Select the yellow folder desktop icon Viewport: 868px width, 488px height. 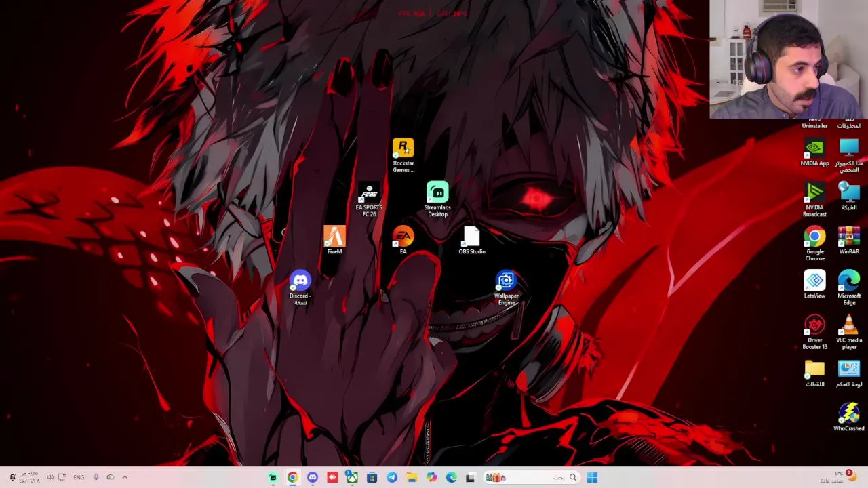pos(814,373)
